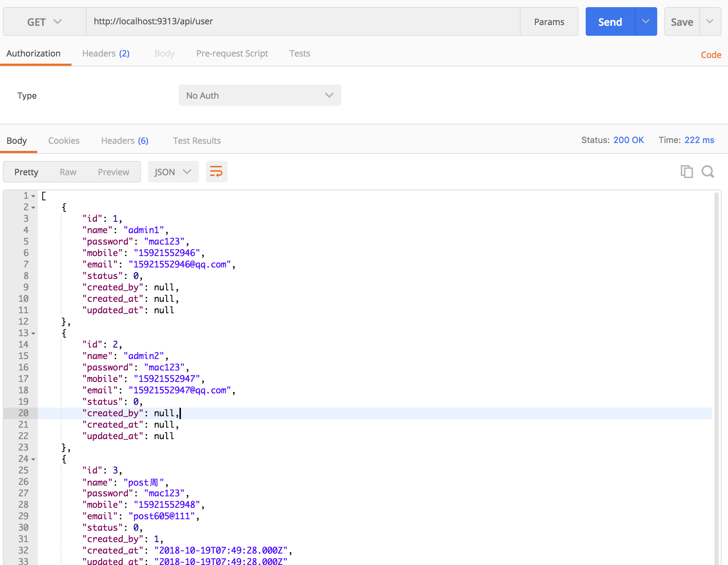The width and height of the screenshot is (728, 565).
Task: Open the response Cookies tab
Action: 64,141
